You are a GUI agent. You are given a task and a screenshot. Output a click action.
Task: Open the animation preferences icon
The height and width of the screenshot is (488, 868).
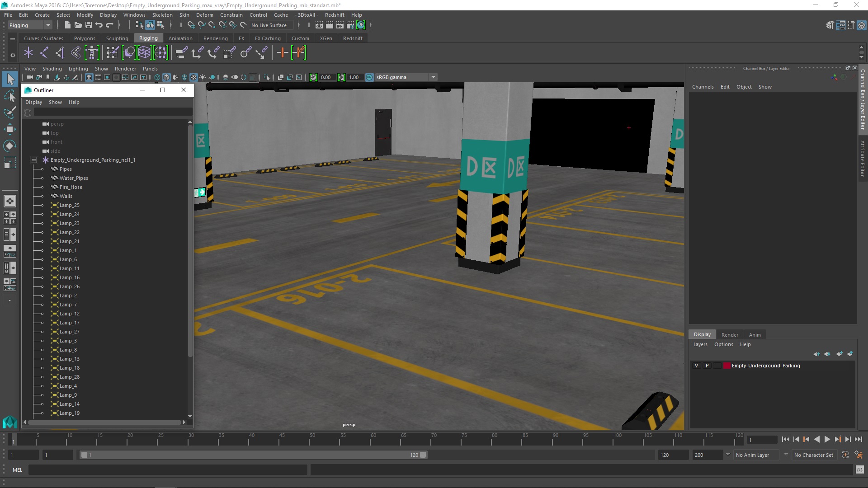tap(859, 455)
